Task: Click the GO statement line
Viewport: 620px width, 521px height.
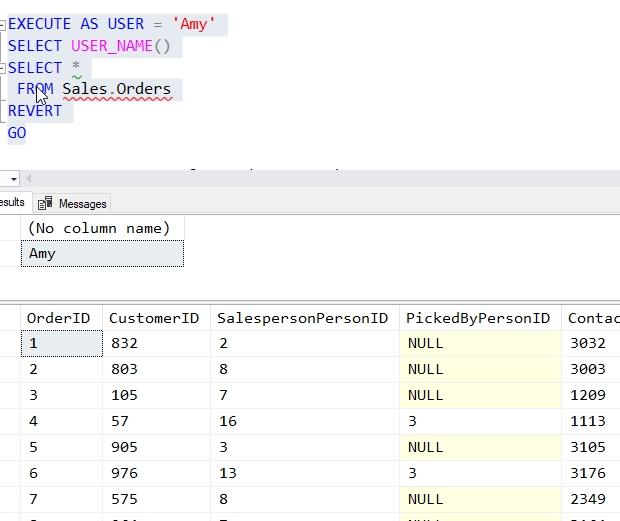Action: coord(17,133)
